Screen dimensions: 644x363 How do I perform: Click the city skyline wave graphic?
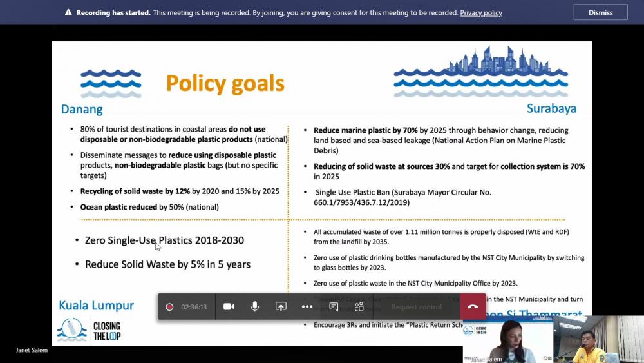pyautogui.click(x=480, y=72)
